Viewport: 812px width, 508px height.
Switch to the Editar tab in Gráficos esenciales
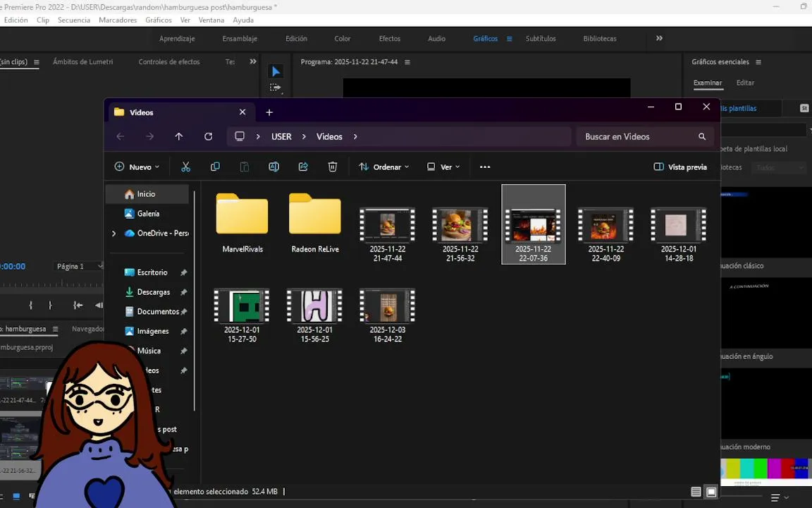[x=745, y=83]
